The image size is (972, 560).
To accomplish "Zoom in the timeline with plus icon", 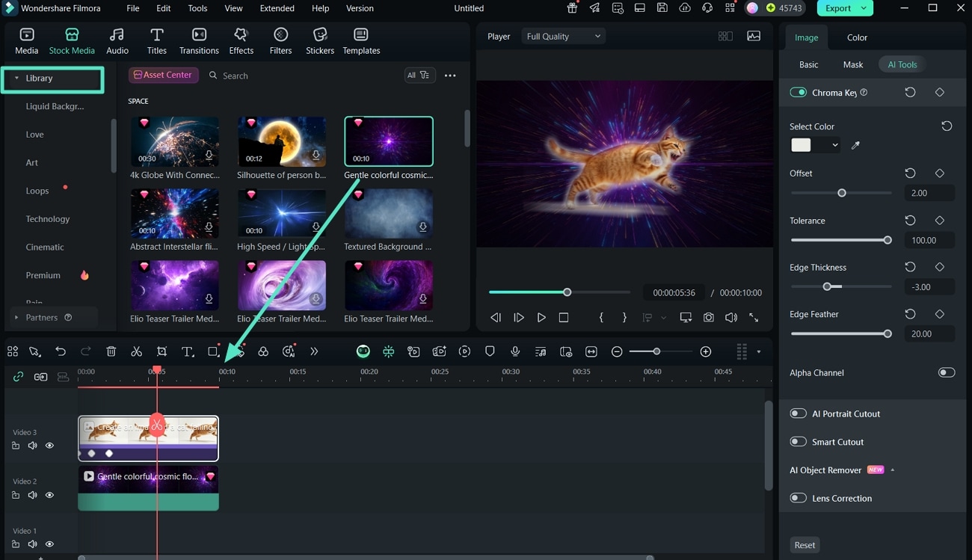I will click(x=705, y=351).
